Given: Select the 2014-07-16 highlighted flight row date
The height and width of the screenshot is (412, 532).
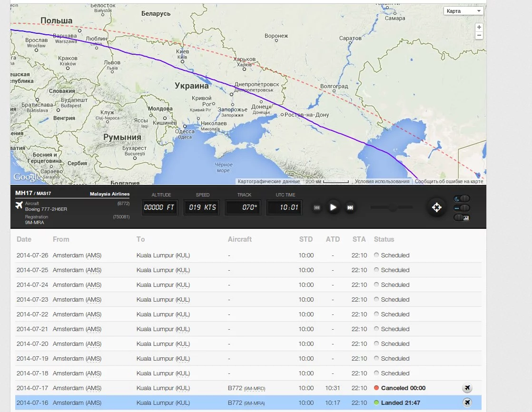Looking at the screenshot, I should [x=32, y=403].
